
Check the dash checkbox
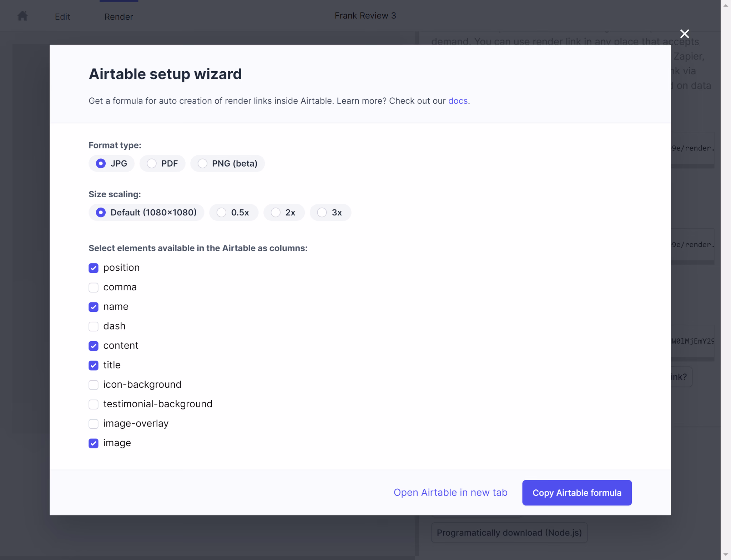click(94, 326)
